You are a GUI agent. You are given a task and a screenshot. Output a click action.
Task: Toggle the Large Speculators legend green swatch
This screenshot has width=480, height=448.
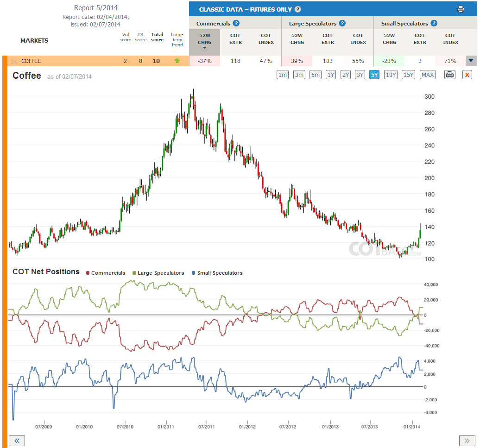[x=134, y=273]
